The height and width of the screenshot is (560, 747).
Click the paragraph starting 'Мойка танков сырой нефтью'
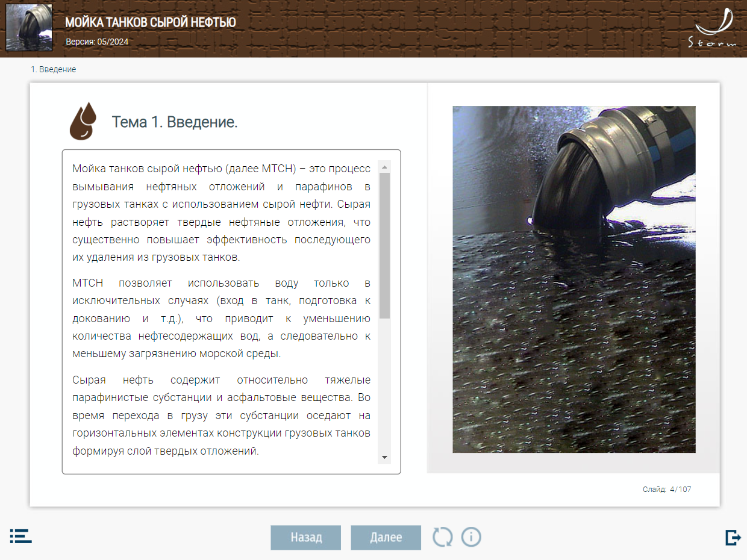[x=221, y=213]
